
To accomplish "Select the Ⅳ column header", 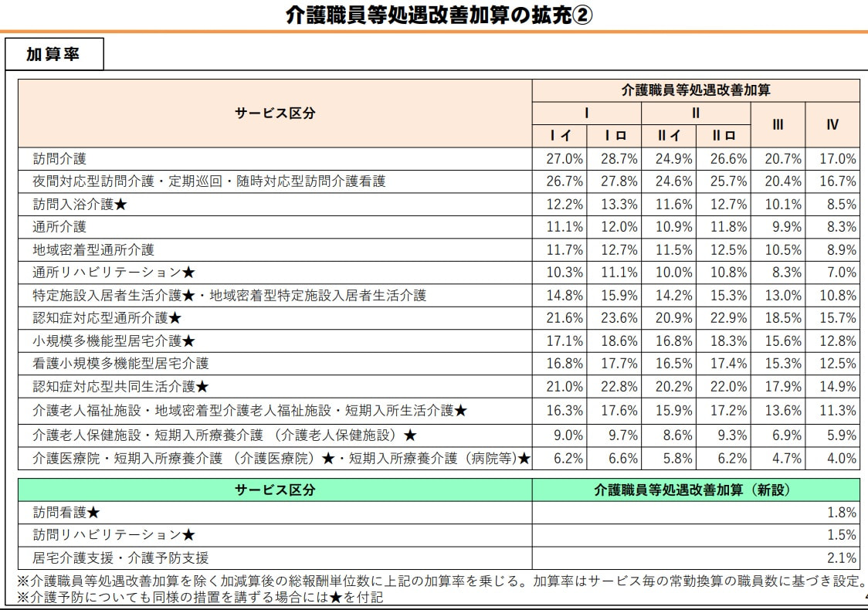I will click(x=832, y=124).
